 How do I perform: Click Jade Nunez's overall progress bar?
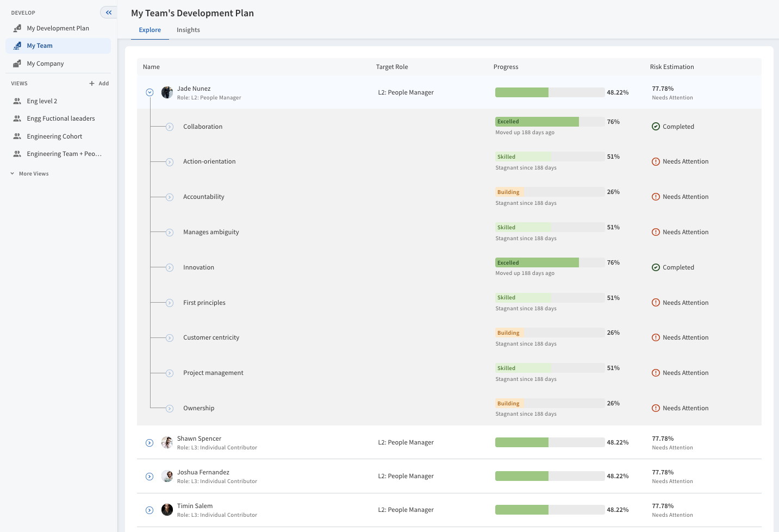coord(550,92)
